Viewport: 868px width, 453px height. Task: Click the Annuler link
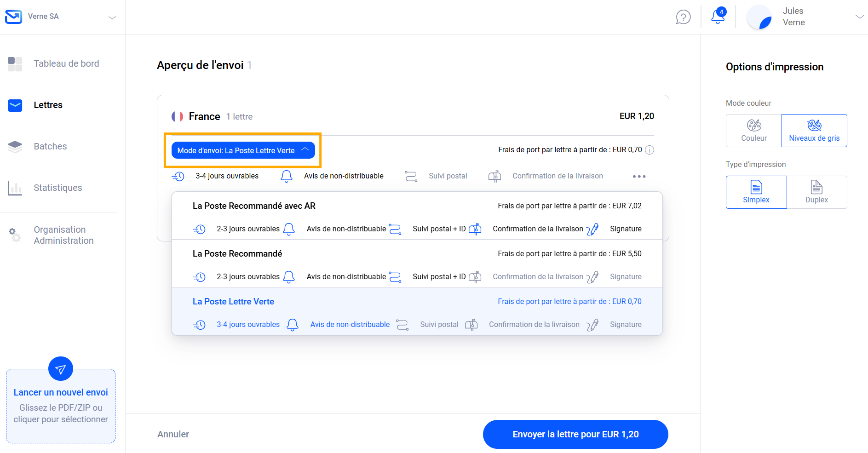173,434
